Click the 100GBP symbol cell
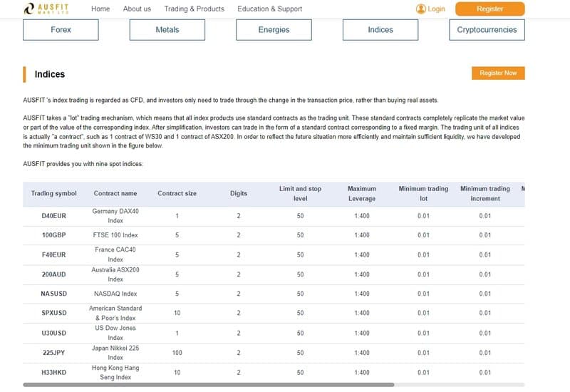The width and height of the screenshot is (570, 392). (x=54, y=235)
